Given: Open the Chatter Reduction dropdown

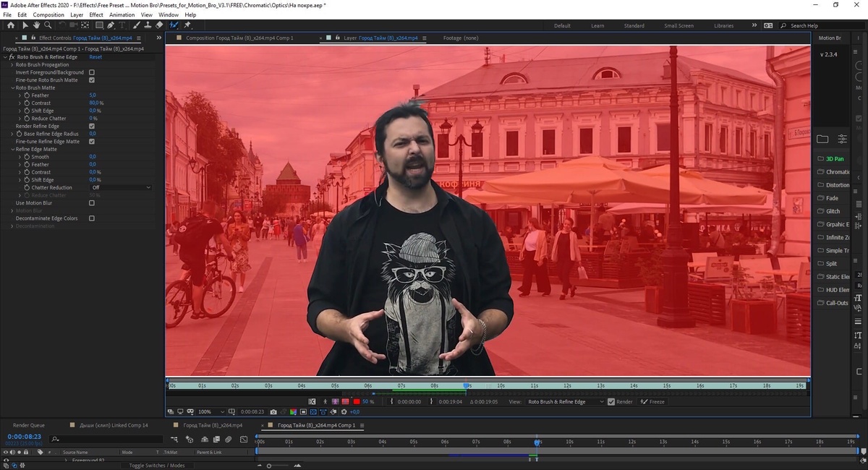Looking at the screenshot, I should coord(121,187).
